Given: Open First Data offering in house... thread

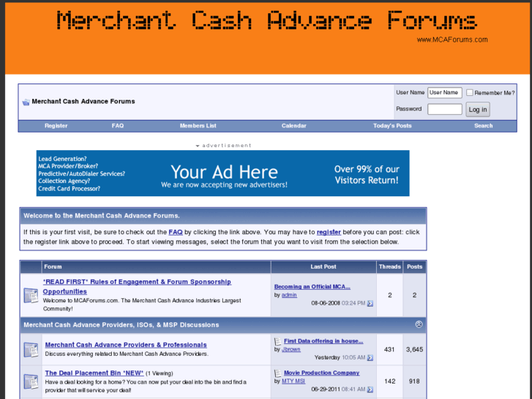Looking at the screenshot, I should click(x=323, y=341).
